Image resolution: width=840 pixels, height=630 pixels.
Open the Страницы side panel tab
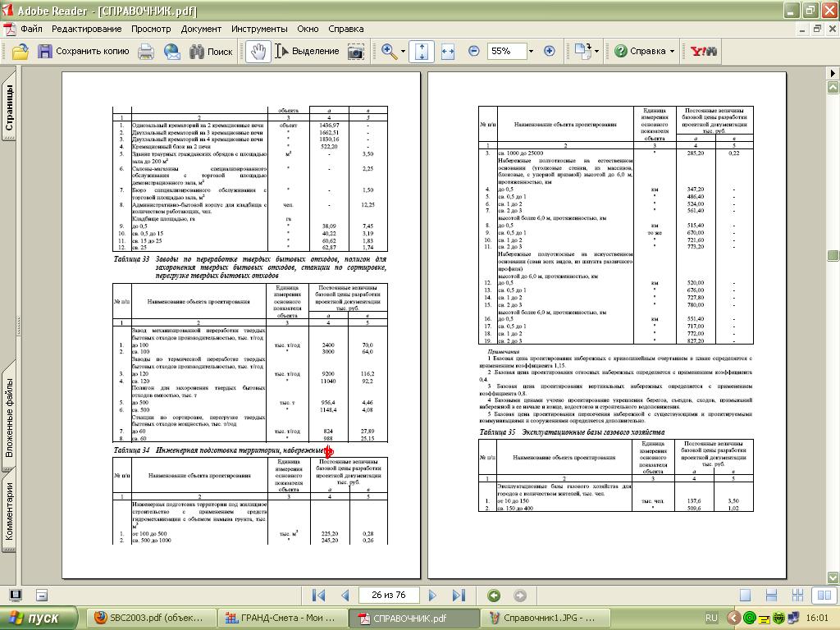[9, 107]
